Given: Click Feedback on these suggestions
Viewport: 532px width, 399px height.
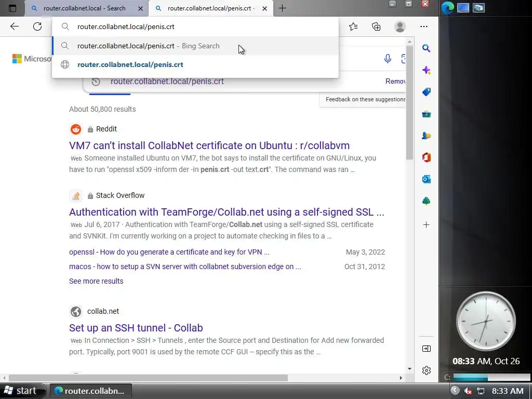Looking at the screenshot, I should tap(365, 99).
